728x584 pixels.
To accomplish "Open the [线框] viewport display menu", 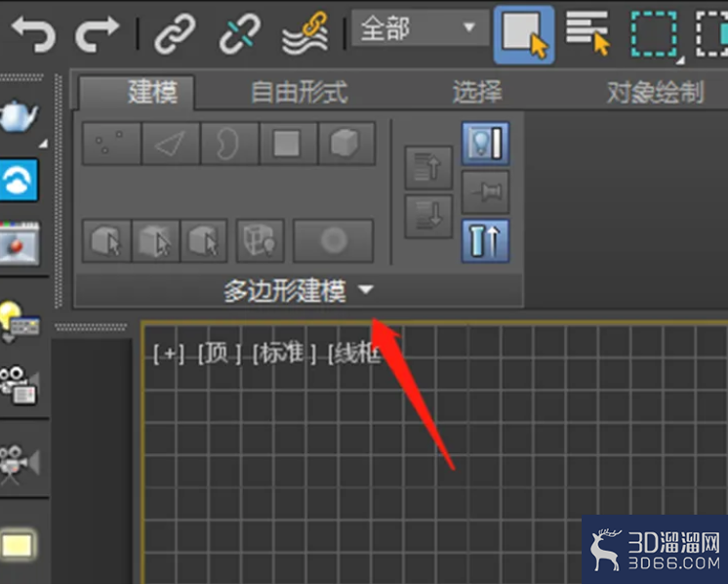I will coord(354,355).
